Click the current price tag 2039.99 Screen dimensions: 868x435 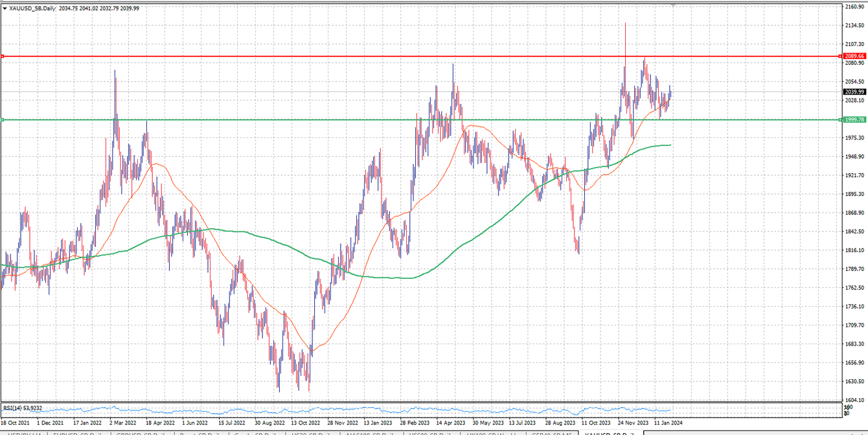coord(855,92)
